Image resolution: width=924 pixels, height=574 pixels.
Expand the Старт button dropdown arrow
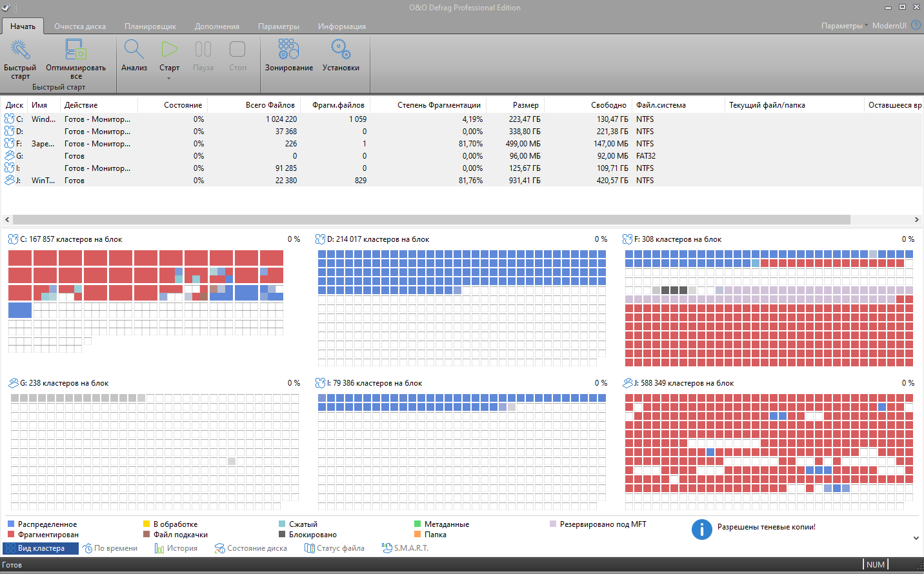(x=169, y=79)
